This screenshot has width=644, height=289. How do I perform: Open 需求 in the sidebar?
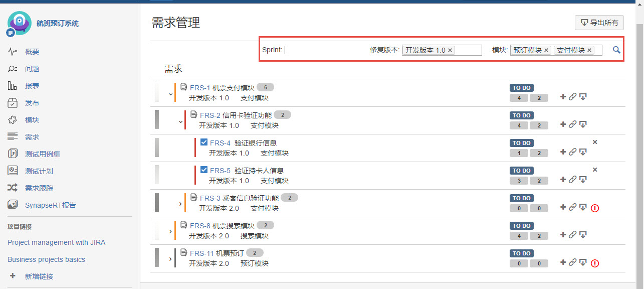(32, 137)
